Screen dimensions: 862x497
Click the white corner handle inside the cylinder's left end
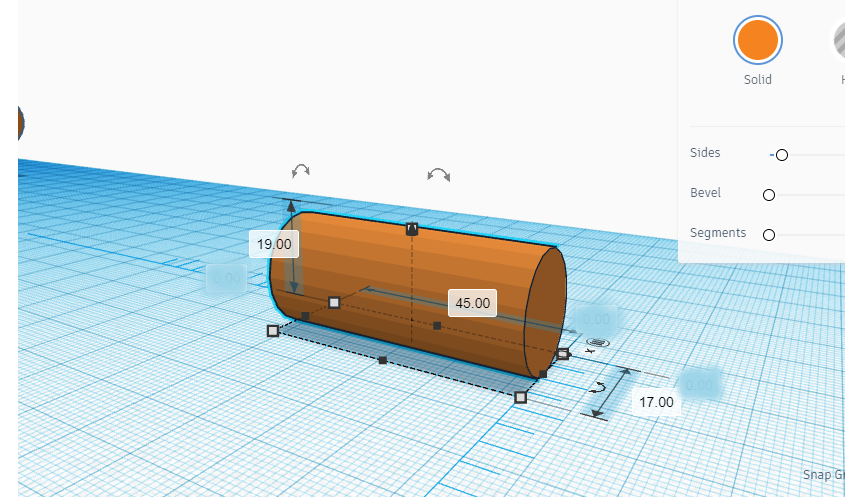(334, 302)
